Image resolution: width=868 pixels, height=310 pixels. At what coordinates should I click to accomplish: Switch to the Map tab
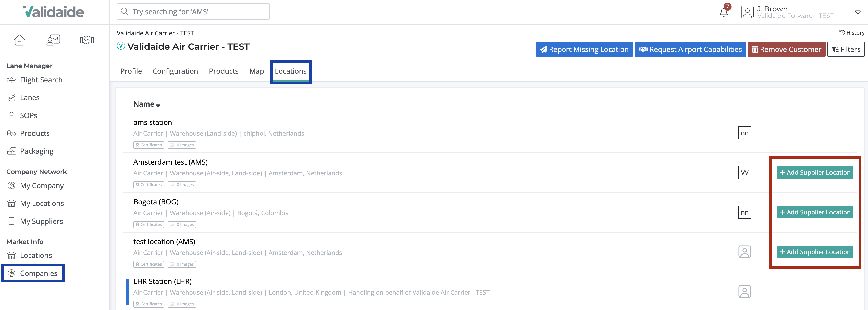click(256, 71)
